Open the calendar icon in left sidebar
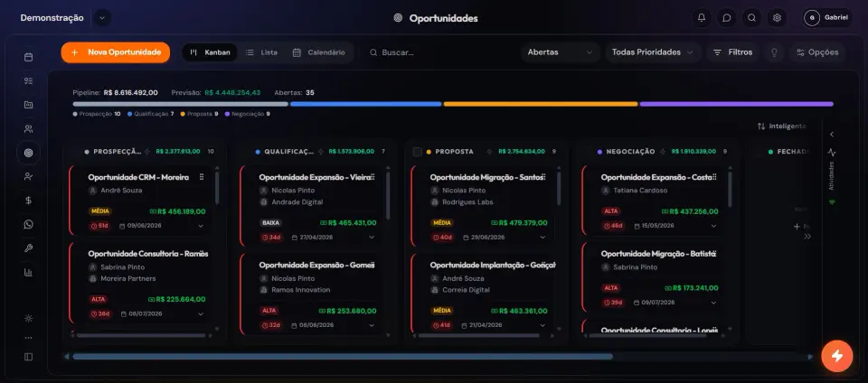Viewport: 868px width, 383px height. tap(28, 57)
